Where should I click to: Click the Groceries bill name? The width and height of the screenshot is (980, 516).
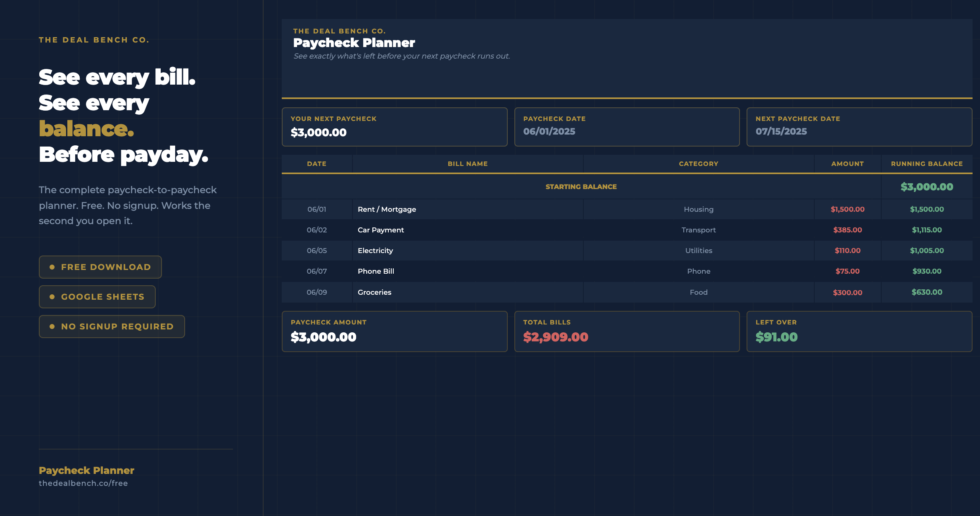[374, 292]
